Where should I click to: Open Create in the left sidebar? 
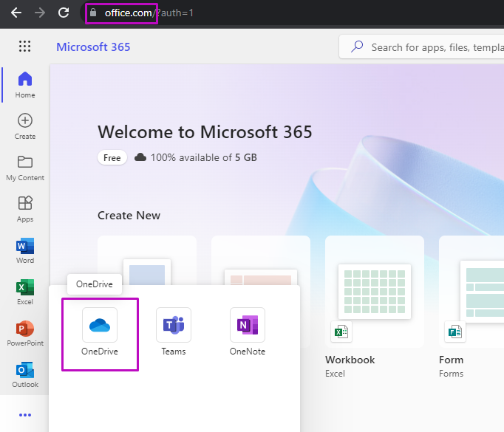25,126
